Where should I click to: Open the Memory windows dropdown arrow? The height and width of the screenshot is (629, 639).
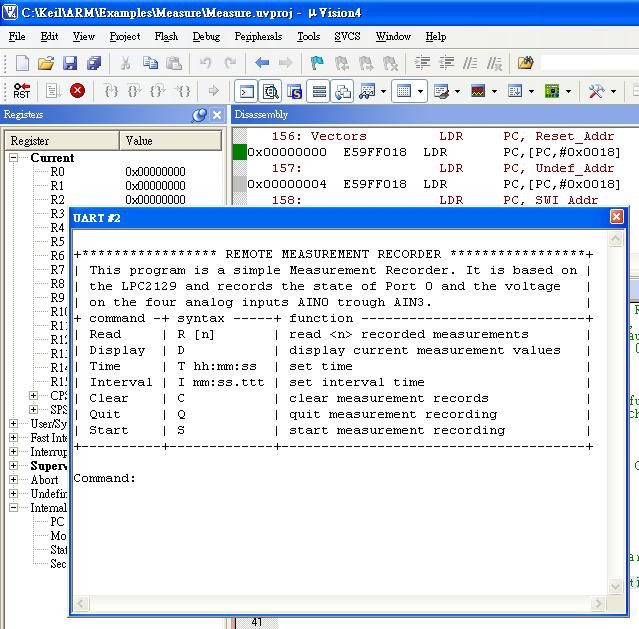point(420,91)
